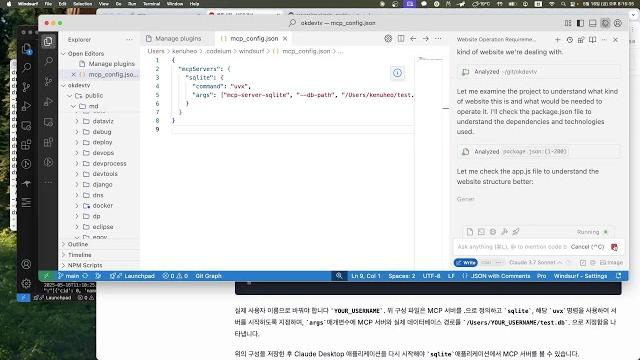The height and width of the screenshot is (360, 640).
Task: Expand the NPM Scripts section
Action: (85, 265)
